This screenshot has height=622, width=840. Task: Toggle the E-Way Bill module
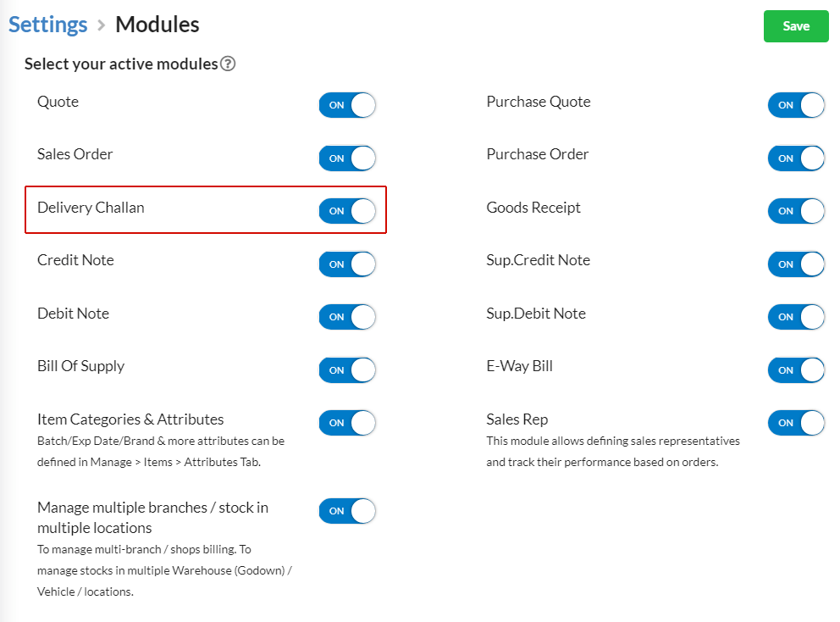click(x=796, y=370)
